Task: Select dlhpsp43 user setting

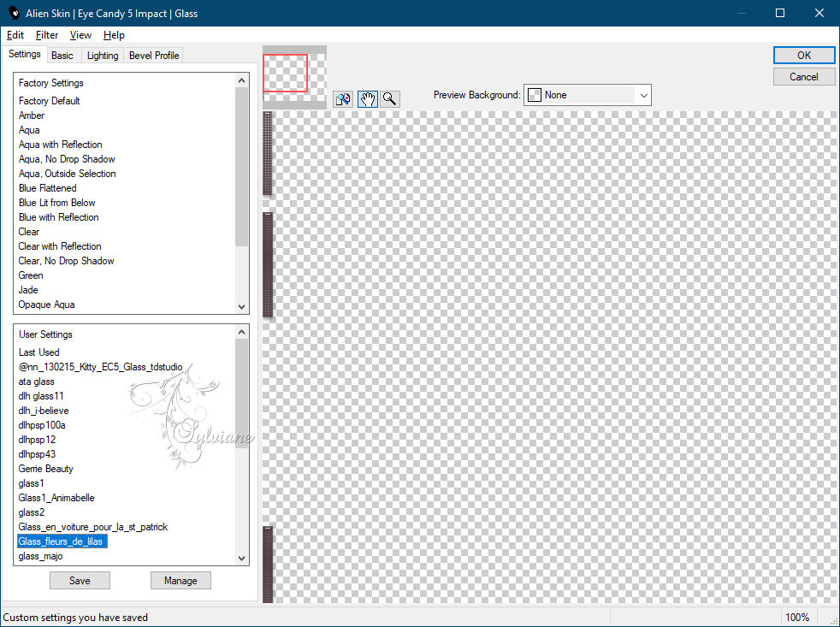Action: pos(37,453)
